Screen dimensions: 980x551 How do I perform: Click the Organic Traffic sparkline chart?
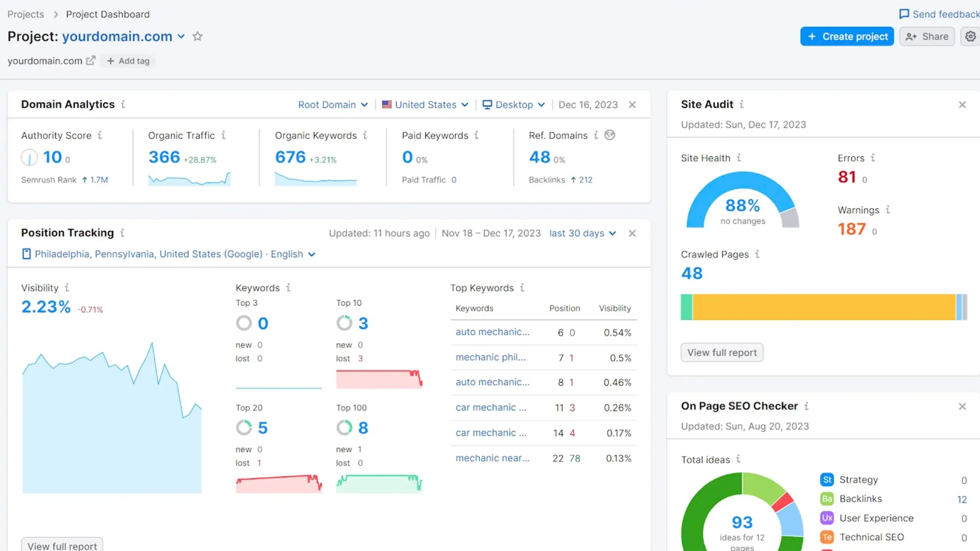(189, 179)
